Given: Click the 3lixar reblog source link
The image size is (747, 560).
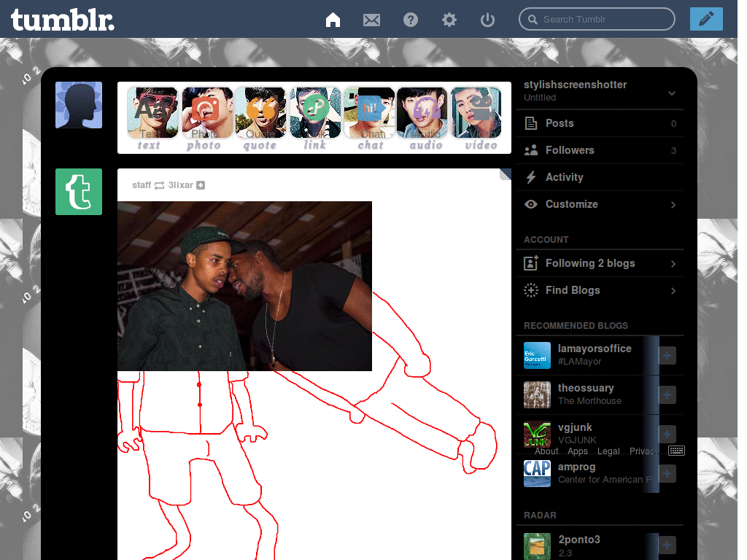Looking at the screenshot, I should click(181, 185).
